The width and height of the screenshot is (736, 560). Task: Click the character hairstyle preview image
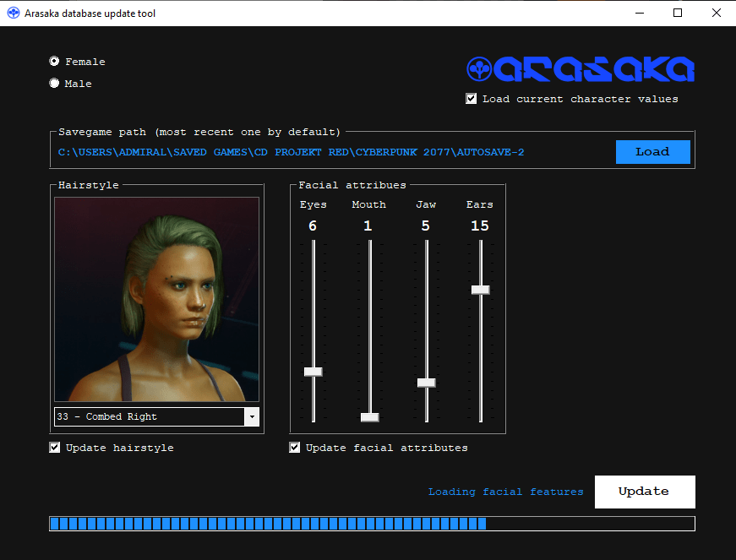point(156,299)
